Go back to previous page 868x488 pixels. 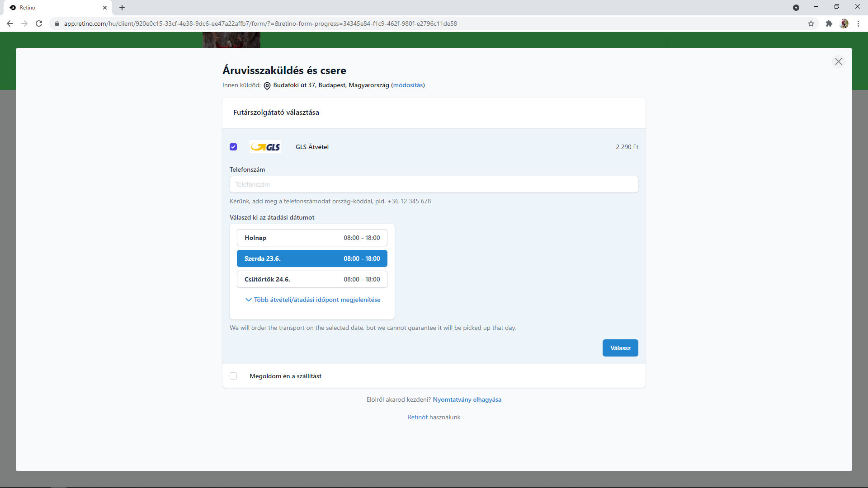[10, 23]
